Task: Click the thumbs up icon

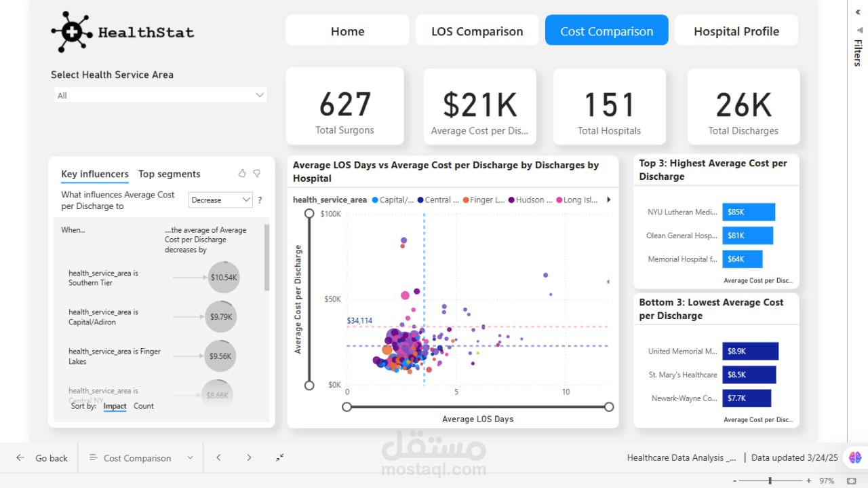Action: pyautogui.click(x=242, y=174)
